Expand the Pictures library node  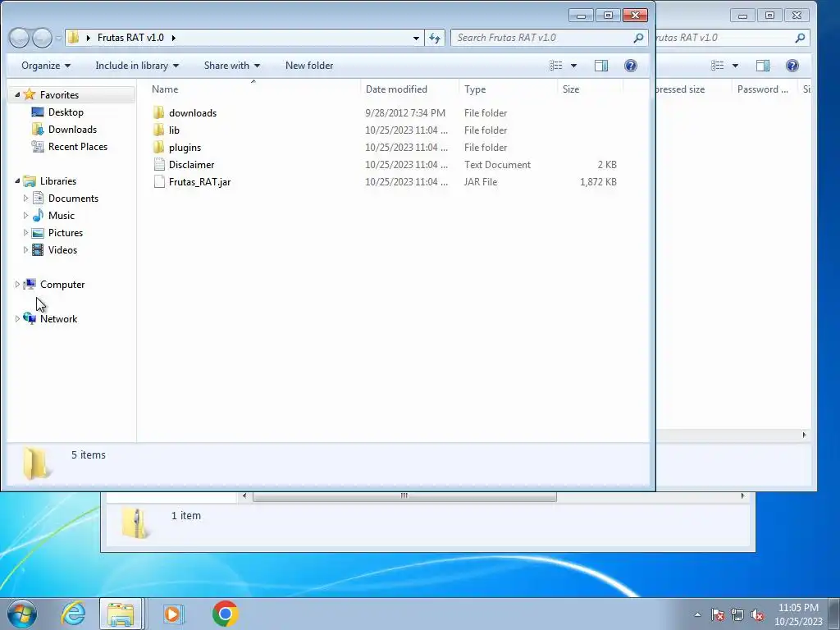click(25, 232)
